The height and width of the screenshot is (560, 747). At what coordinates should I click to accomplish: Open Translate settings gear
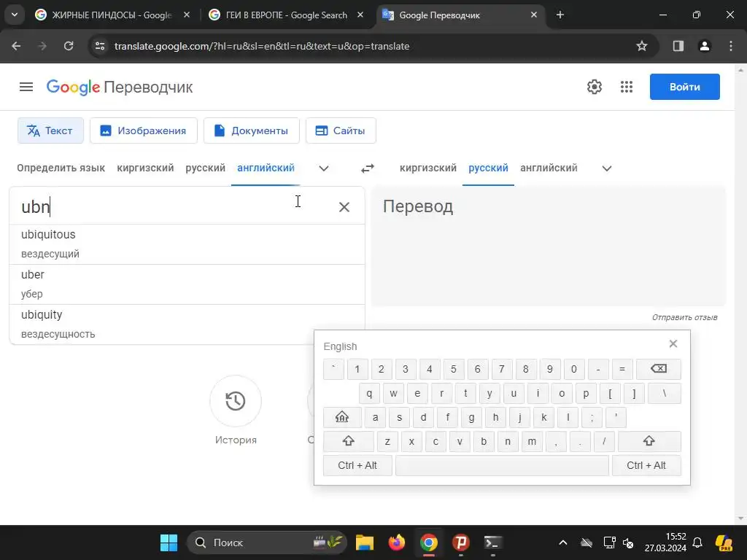click(594, 87)
